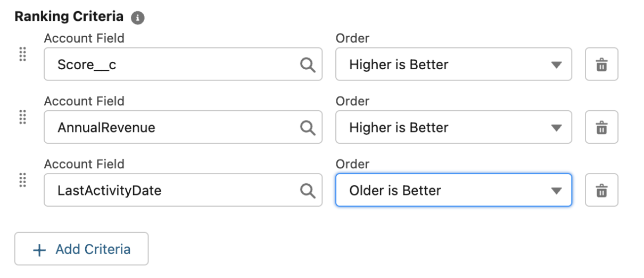Open the Order dropdown for AnnualRevenue
The height and width of the screenshot is (278, 644).
452,128
